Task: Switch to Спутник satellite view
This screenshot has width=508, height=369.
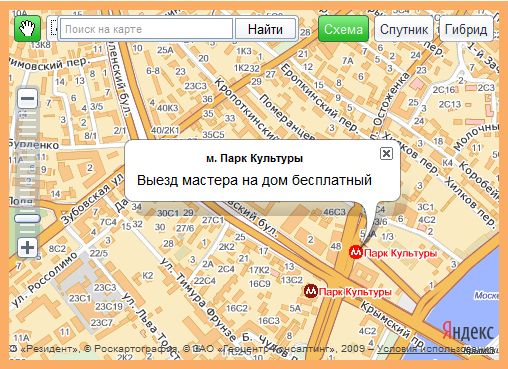Action: coord(404,29)
